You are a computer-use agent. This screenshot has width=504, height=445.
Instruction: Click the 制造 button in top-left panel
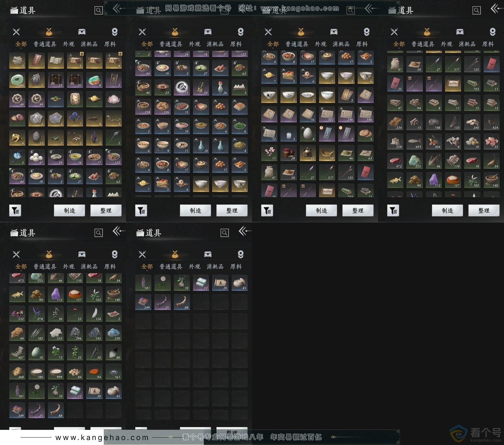coord(69,210)
